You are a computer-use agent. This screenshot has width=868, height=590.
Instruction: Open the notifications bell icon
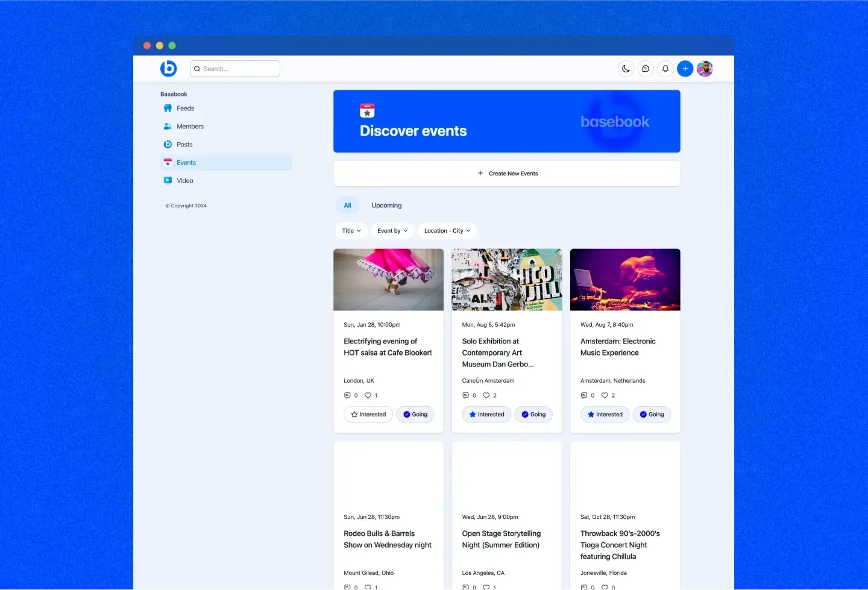pyautogui.click(x=665, y=69)
